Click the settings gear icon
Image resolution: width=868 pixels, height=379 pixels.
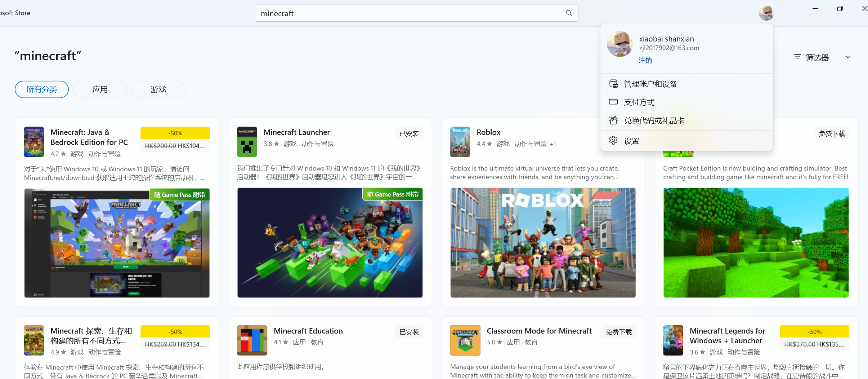[x=613, y=141]
